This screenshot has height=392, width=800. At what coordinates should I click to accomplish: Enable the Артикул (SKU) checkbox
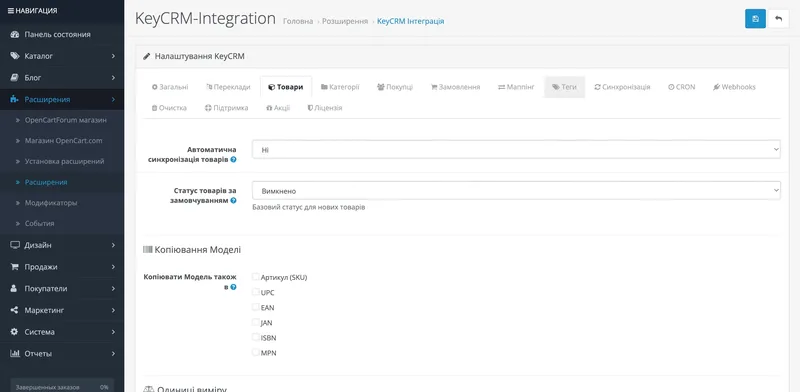pos(256,277)
